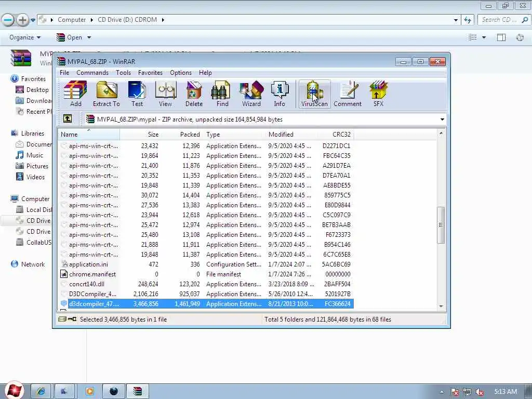Run the Test archive tool
The image size is (532, 399).
pyautogui.click(x=137, y=94)
